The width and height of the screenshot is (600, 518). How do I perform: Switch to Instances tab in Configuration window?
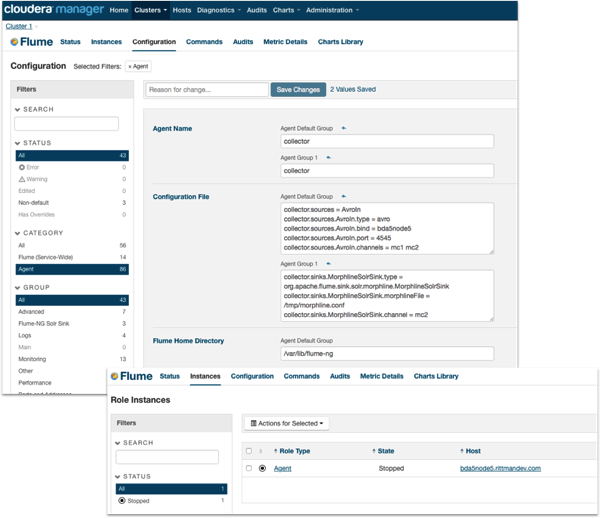click(106, 42)
